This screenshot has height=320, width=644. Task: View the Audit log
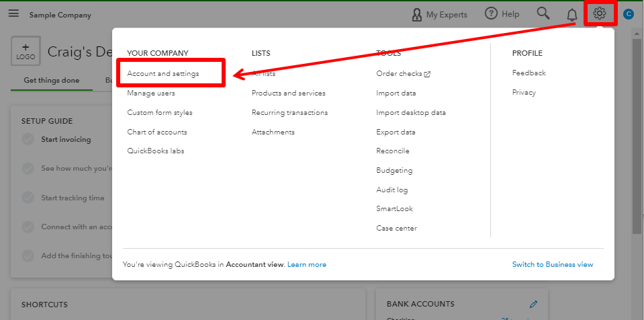[392, 190]
